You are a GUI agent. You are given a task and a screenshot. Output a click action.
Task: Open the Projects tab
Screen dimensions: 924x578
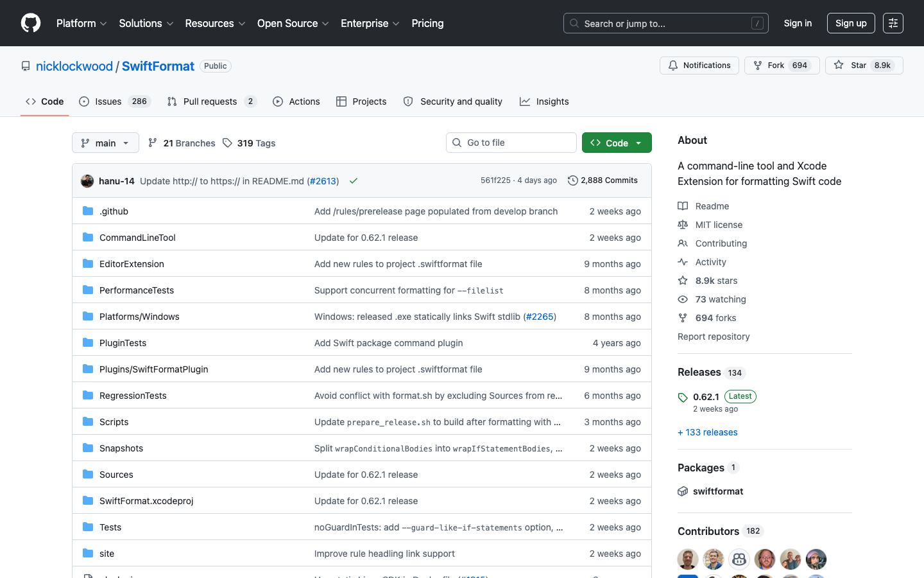pos(361,101)
